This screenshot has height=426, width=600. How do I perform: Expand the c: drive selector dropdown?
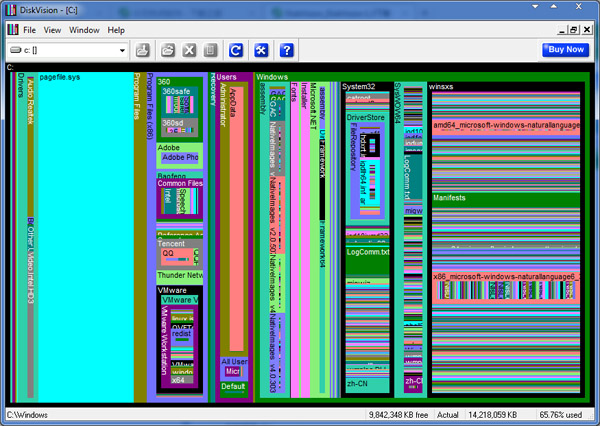click(121, 50)
